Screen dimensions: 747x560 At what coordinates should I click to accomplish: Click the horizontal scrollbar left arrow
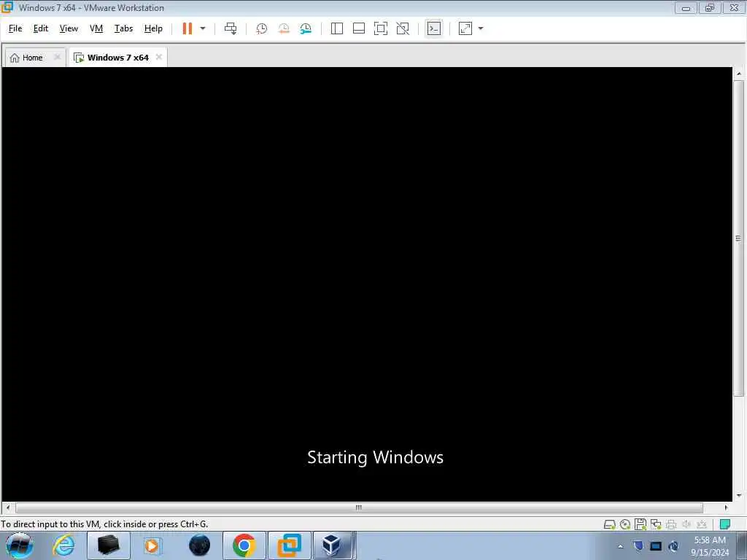pos(7,507)
